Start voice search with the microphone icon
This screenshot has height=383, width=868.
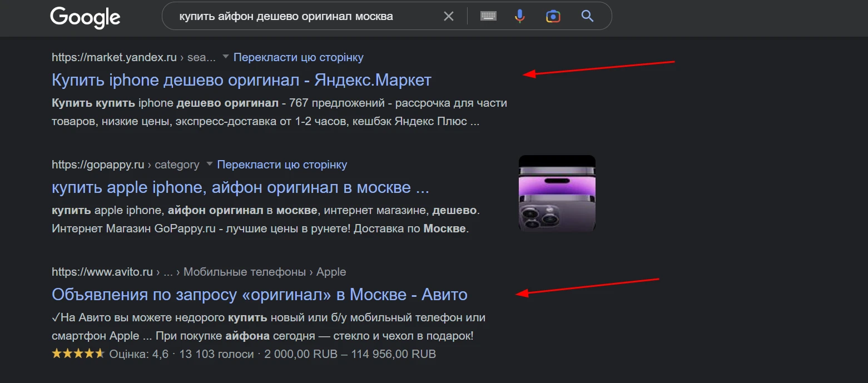[520, 16]
